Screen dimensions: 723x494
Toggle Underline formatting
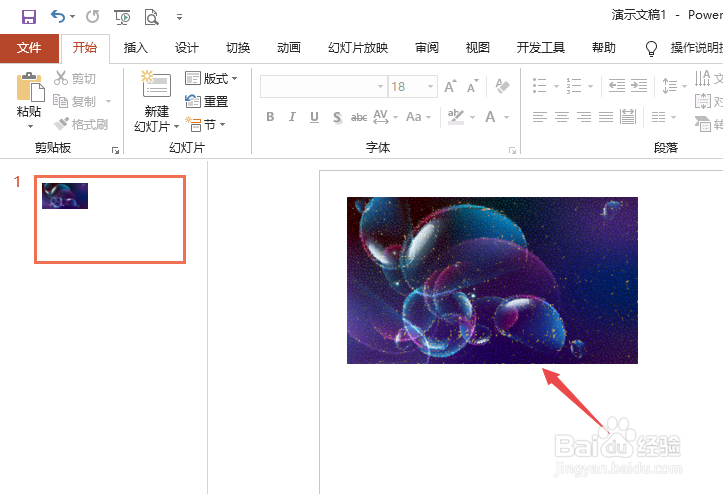click(x=314, y=117)
